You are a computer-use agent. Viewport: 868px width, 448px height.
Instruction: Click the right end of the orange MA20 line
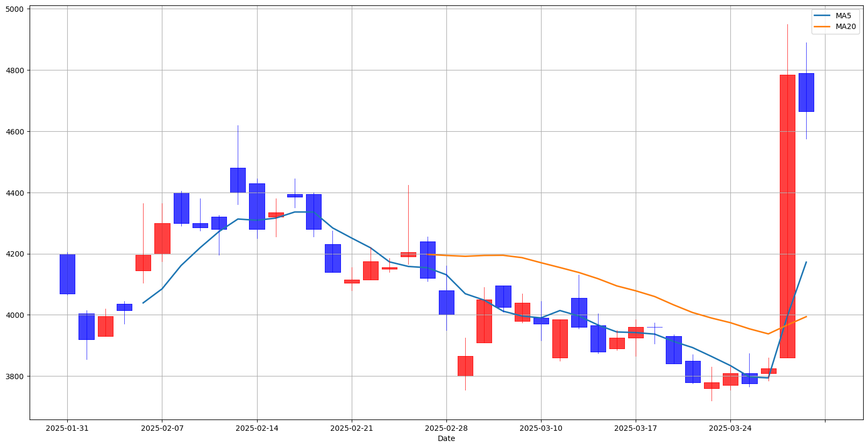806,317
